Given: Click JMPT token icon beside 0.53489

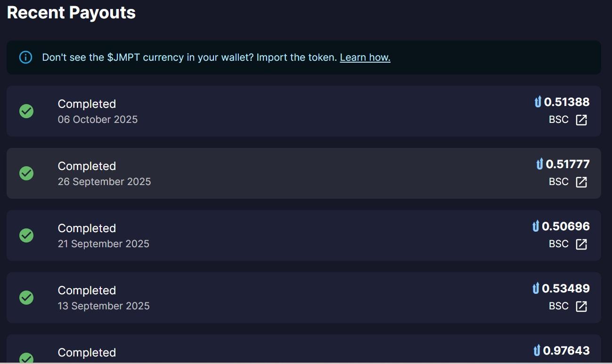Looking at the screenshot, I should pos(536,288).
